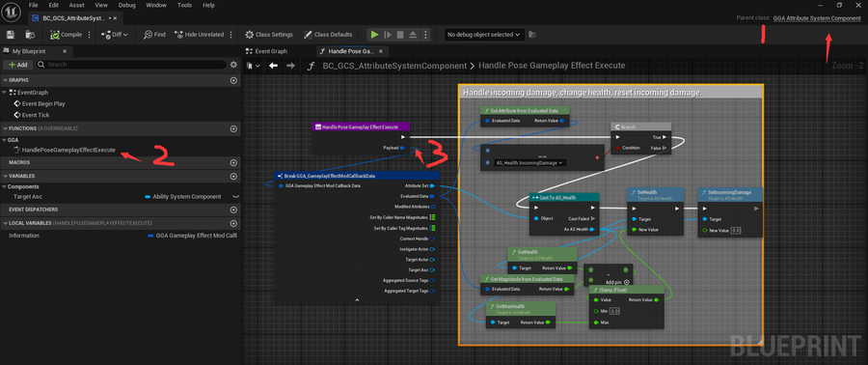Open My Blueprint view options gear
Image resolution: width=868 pixels, height=365 pixels.
click(233, 65)
